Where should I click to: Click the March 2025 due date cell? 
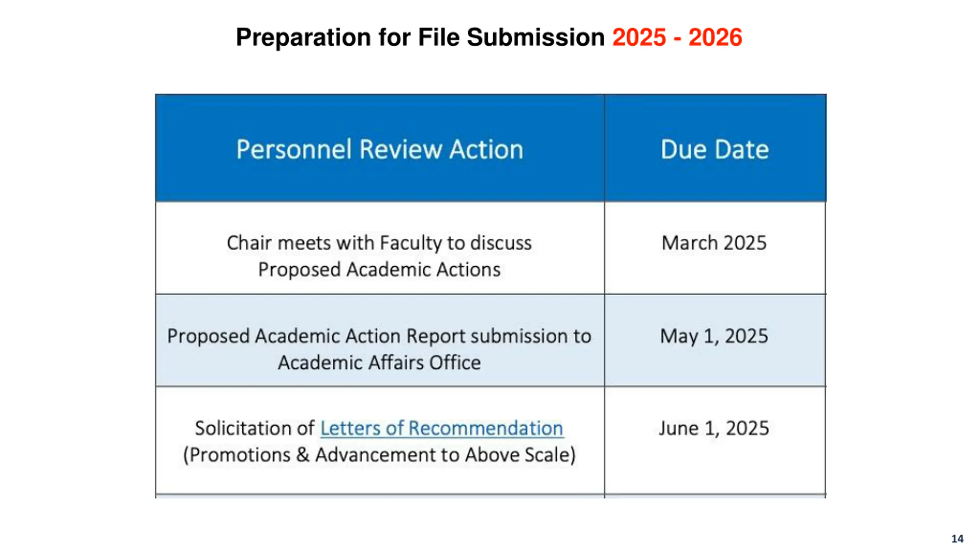(715, 248)
